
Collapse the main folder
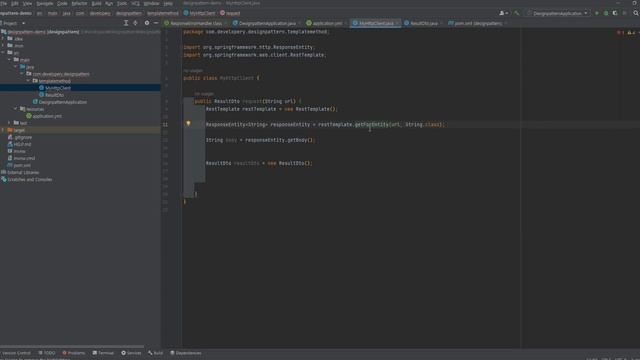9,60
